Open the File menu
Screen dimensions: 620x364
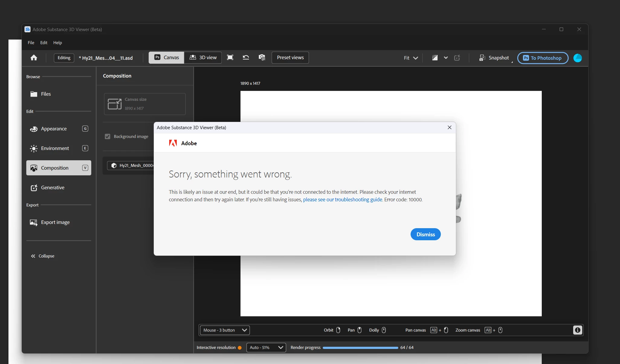[31, 43]
